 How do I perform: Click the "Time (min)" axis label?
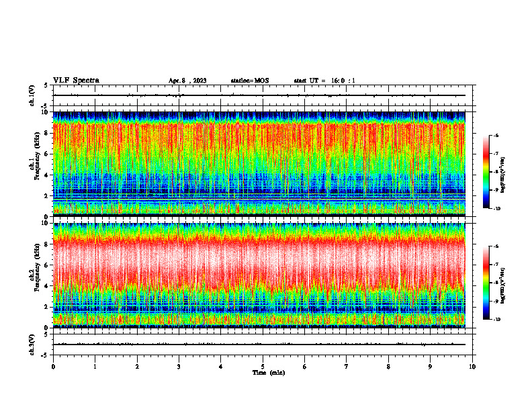tap(269, 373)
